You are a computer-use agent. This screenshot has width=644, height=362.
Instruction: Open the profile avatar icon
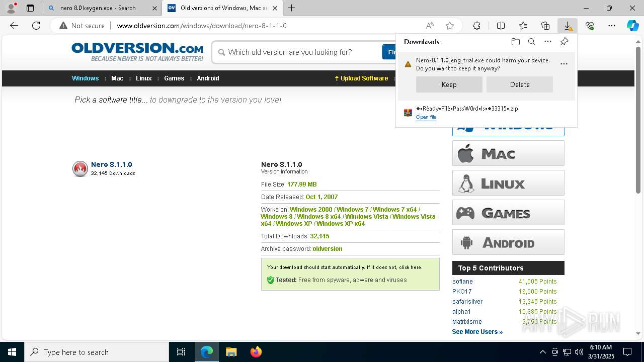tap(11, 8)
